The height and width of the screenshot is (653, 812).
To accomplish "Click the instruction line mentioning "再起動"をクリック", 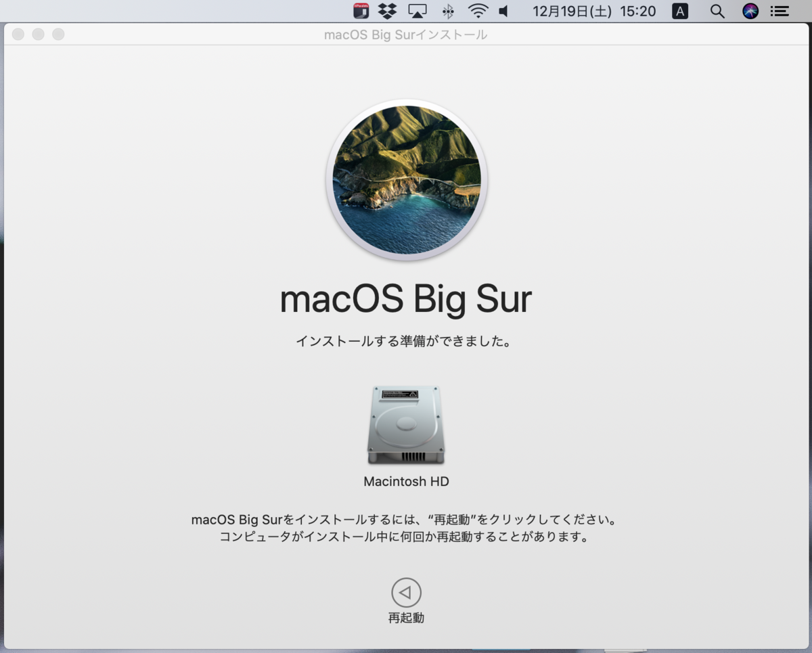I will click(405, 520).
